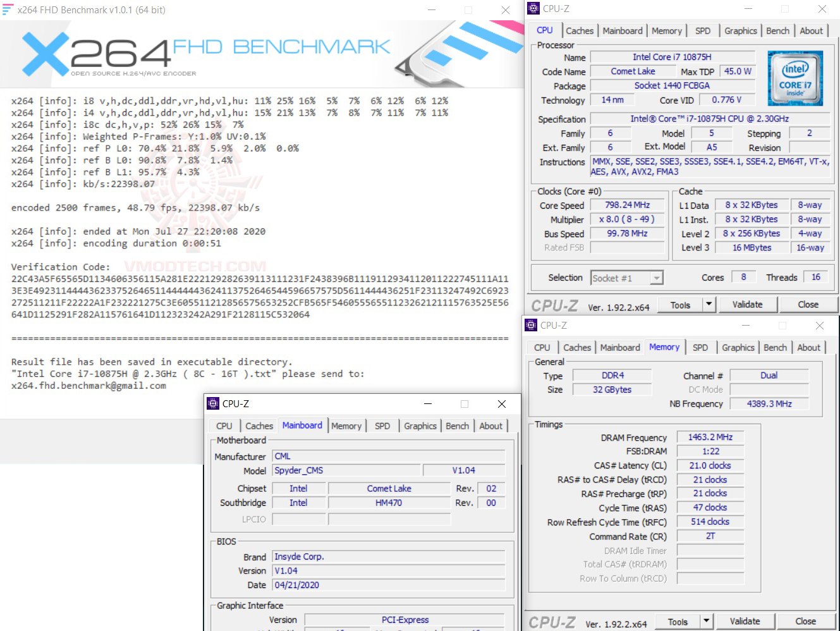Click the Tools button in the CPU window
840x631 pixels.
pyautogui.click(x=680, y=305)
